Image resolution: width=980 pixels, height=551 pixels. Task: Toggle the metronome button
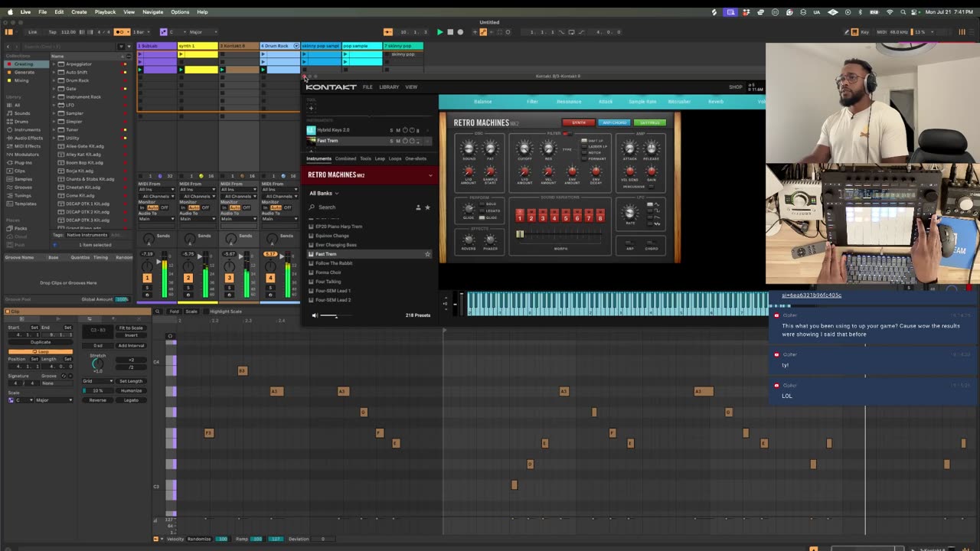119,32
